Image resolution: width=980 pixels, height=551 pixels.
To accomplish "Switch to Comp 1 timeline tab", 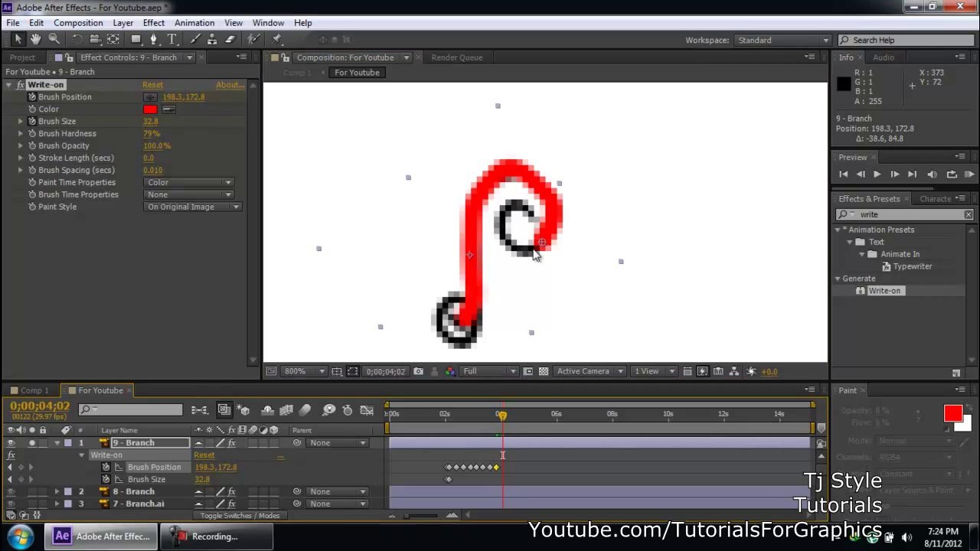I will [x=34, y=390].
